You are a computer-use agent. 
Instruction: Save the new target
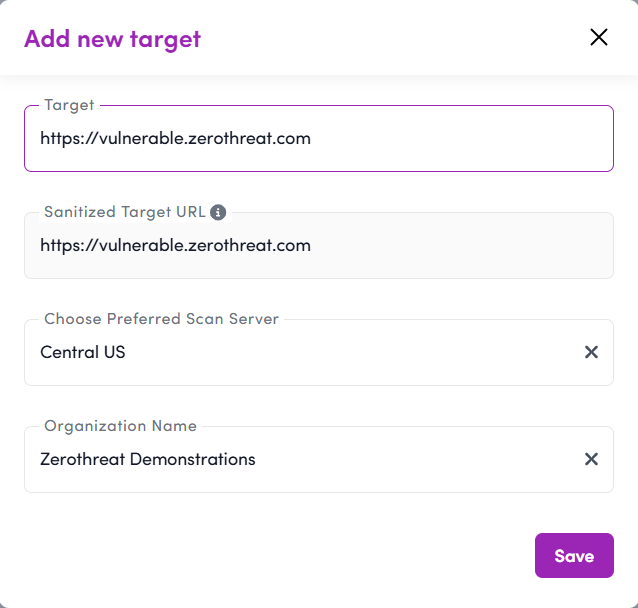click(574, 556)
